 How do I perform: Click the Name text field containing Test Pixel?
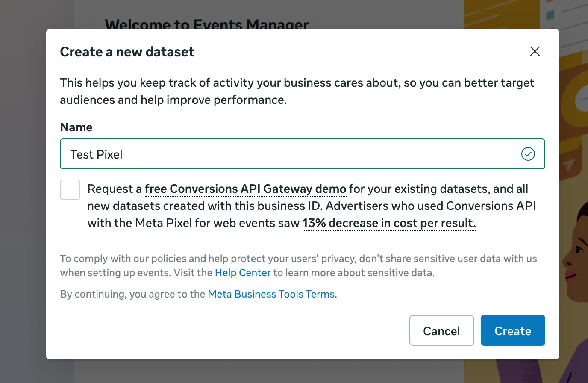(291, 154)
